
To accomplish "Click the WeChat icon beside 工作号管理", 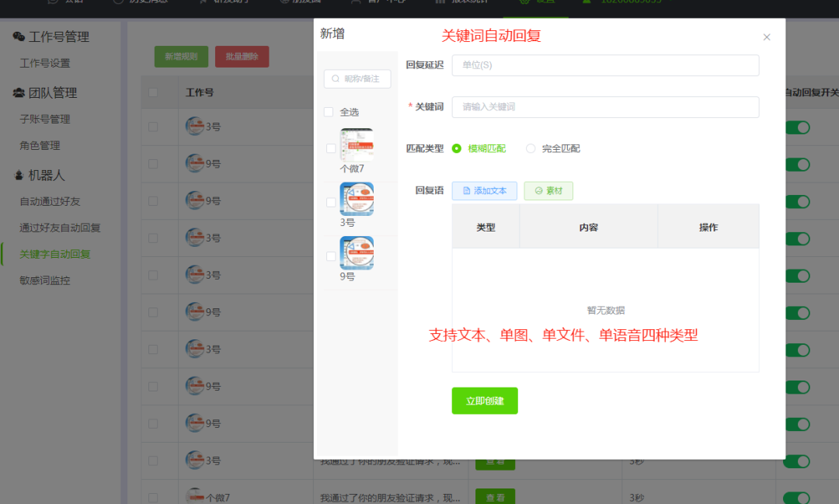I will click(x=19, y=36).
